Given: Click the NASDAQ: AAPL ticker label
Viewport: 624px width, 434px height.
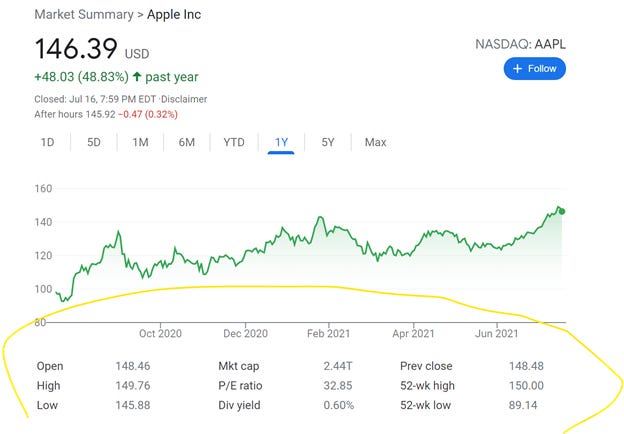Looking at the screenshot, I should click(521, 44).
